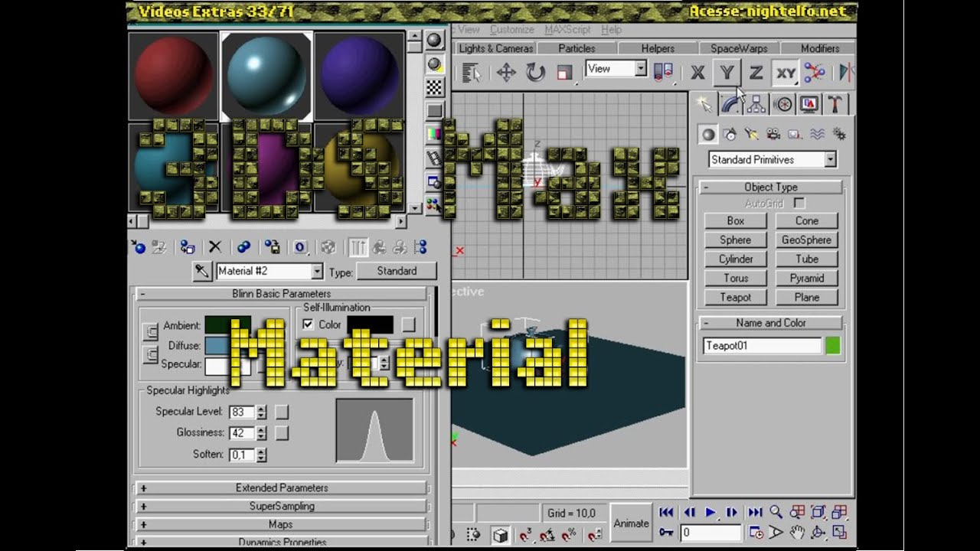Viewport: 980px width, 551px height.
Task: Click the green object color swatch
Action: click(x=832, y=346)
